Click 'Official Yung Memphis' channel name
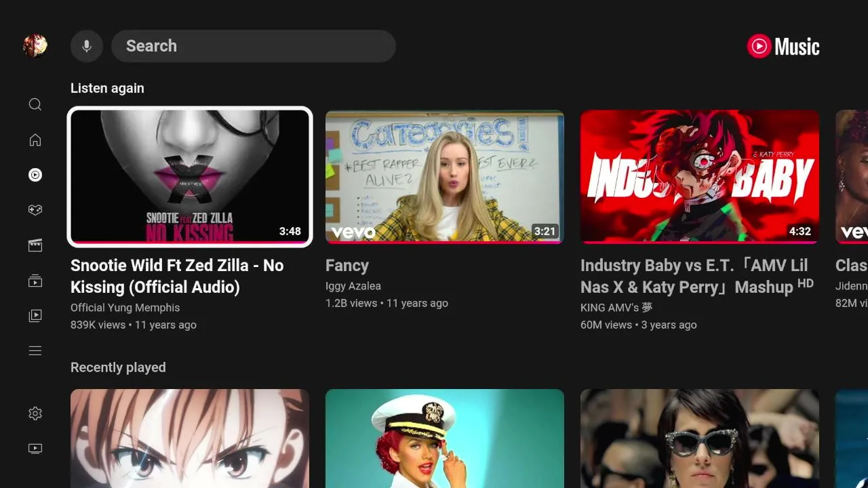868x488 pixels. tap(125, 308)
